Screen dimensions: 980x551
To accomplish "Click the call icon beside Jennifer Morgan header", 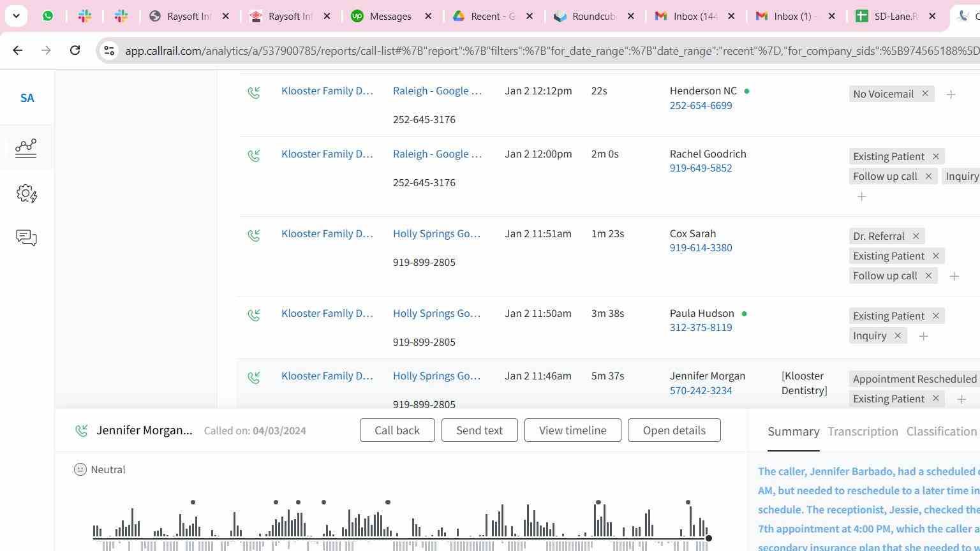I will 82,431.
